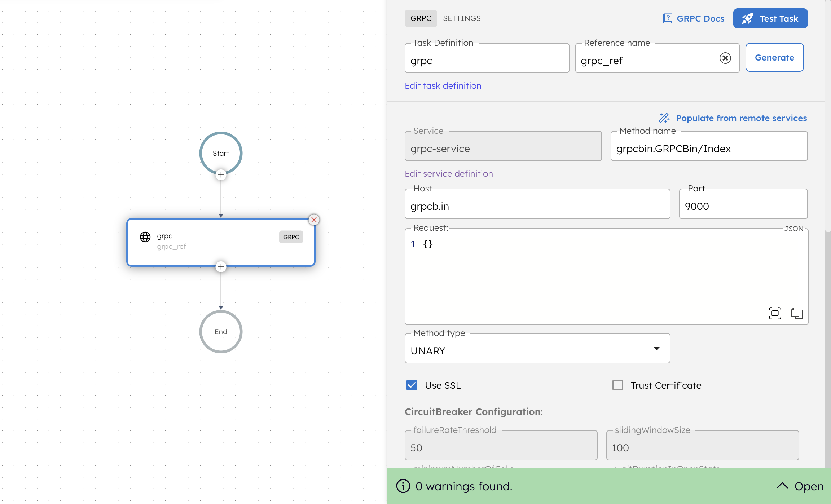Click the slidingWindowSize field
The height and width of the screenshot is (504, 831).
703,446
